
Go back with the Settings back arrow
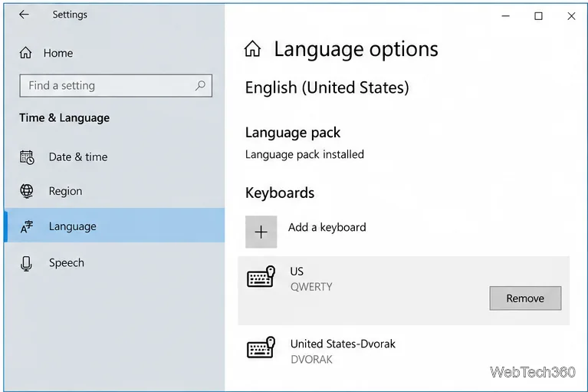(x=24, y=15)
